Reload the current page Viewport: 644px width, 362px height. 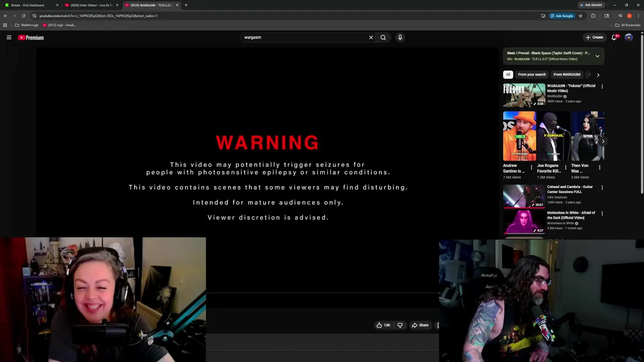click(x=23, y=16)
